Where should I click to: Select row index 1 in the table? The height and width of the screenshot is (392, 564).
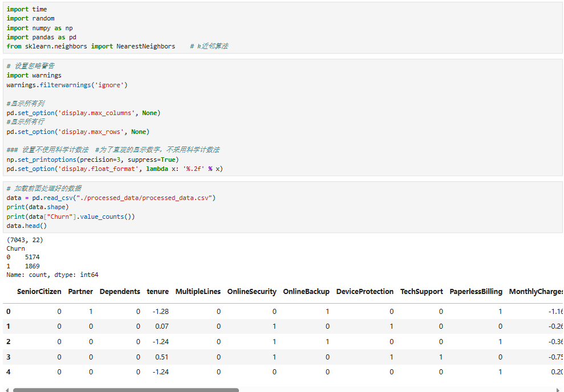(9, 326)
